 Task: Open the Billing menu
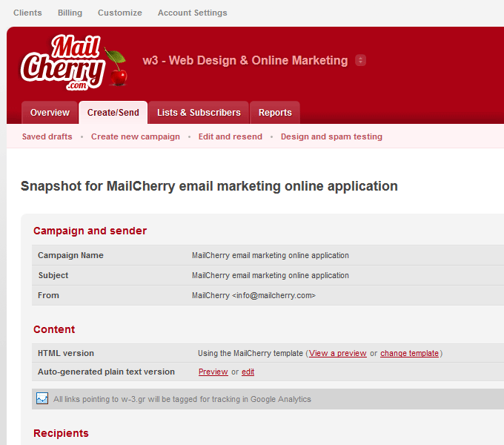(x=70, y=13)
